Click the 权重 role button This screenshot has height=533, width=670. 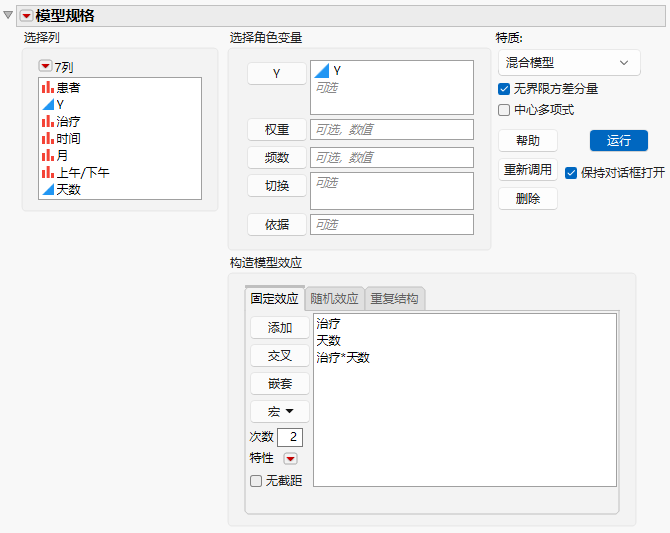[276, 130]
